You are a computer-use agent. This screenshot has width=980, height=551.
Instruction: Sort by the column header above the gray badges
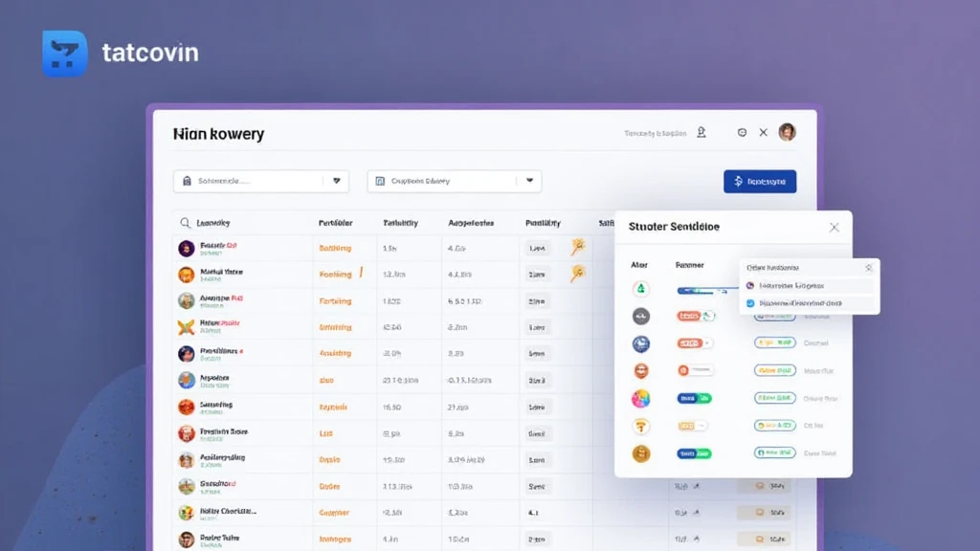[x=544, y=223]
